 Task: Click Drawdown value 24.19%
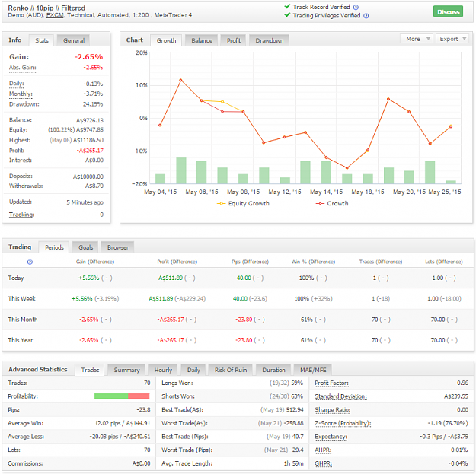(x=93, y=104)
